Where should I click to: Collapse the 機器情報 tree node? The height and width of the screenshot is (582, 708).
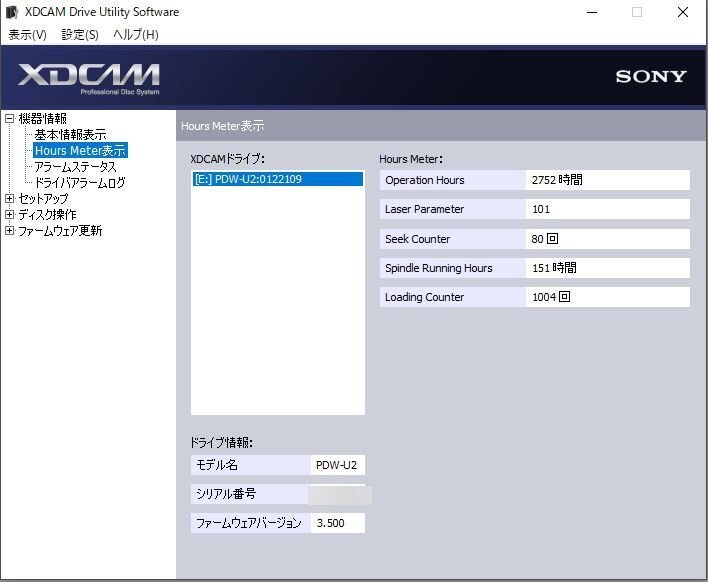pos(9,119)
